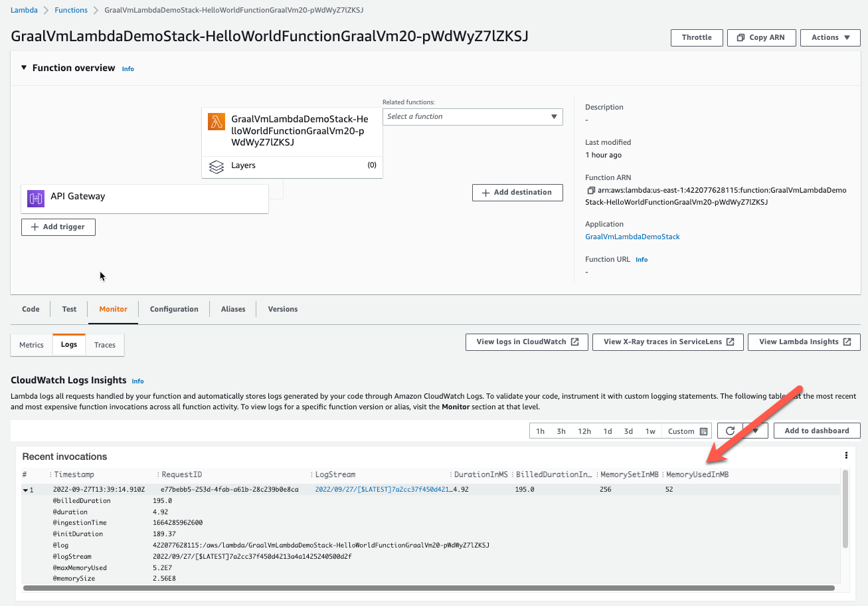Open Recent invocations three-dot menu

tap(846, 456)
